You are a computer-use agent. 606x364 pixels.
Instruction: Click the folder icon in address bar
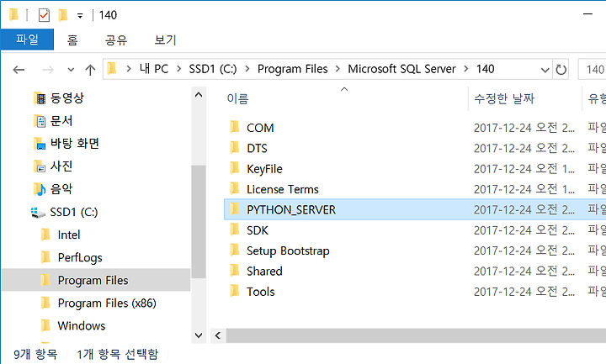click(x=112, y=69)
